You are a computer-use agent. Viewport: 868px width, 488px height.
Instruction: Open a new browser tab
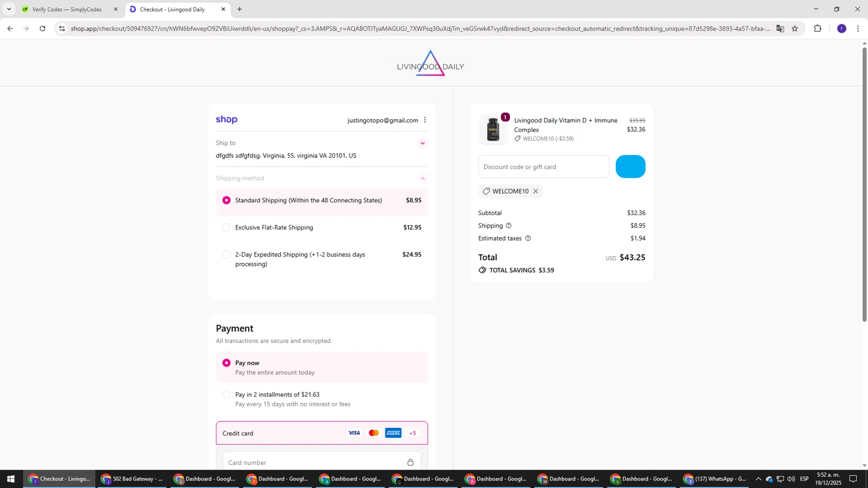(x=240, y=9)
